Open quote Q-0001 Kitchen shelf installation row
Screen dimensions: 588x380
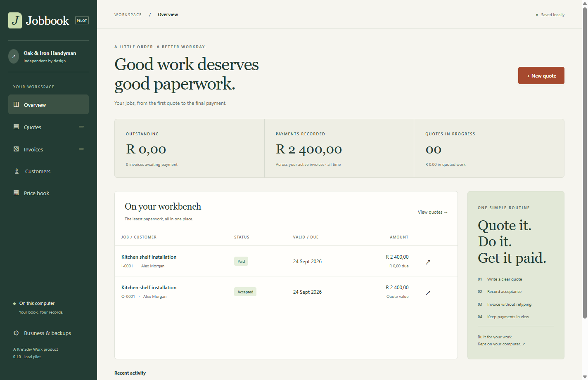(x=286, y=292)
